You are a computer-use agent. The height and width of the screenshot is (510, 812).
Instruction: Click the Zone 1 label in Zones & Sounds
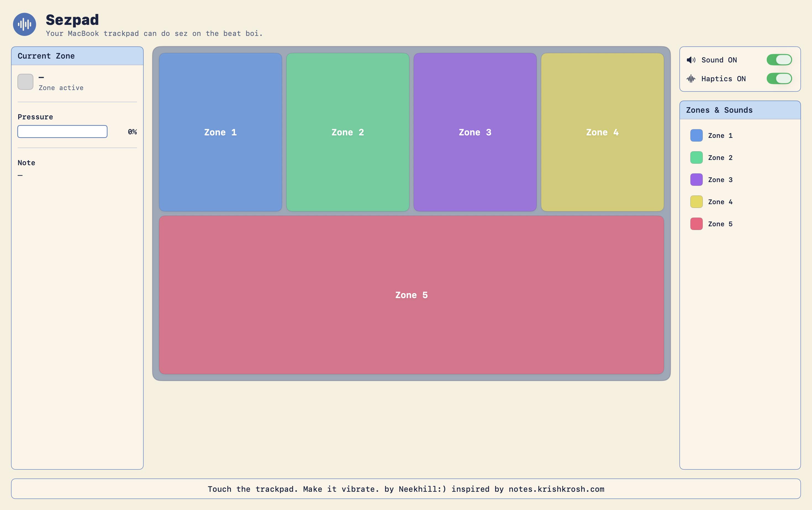tap(720, 136)
